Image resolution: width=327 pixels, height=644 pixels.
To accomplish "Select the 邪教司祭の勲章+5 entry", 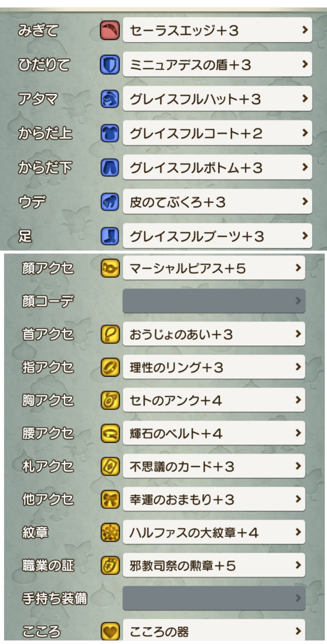I will pyautogui.click(x=214, y=565).
